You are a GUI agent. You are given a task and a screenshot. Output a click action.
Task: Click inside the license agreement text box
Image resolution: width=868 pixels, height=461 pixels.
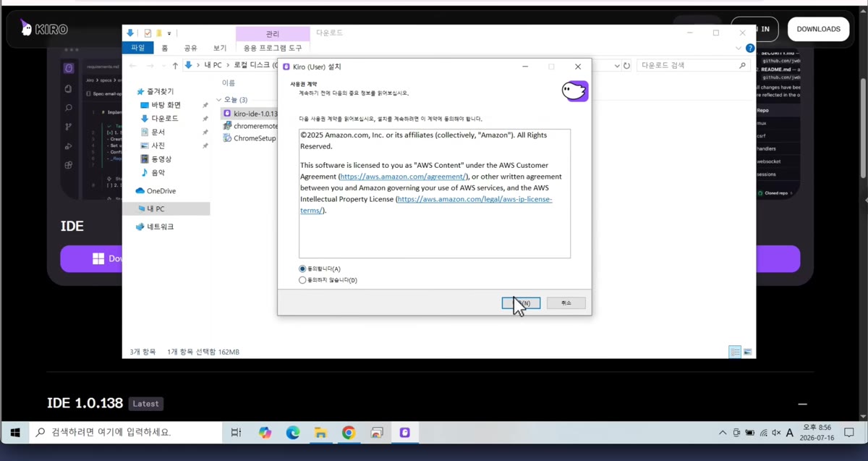click(x=435, y=193)
